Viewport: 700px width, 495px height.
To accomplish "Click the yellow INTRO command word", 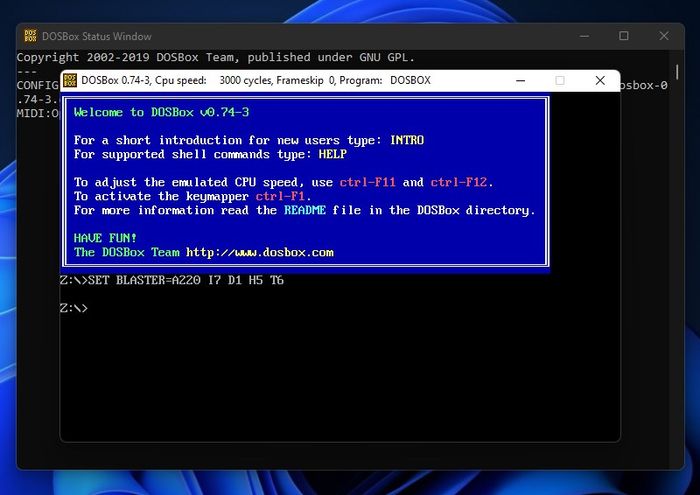I will (x=407, y=140).
